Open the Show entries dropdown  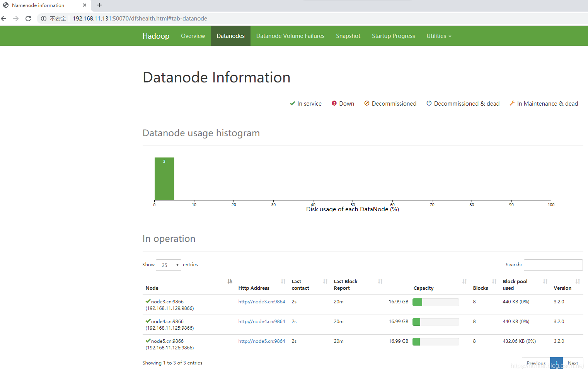click(169, 265)
